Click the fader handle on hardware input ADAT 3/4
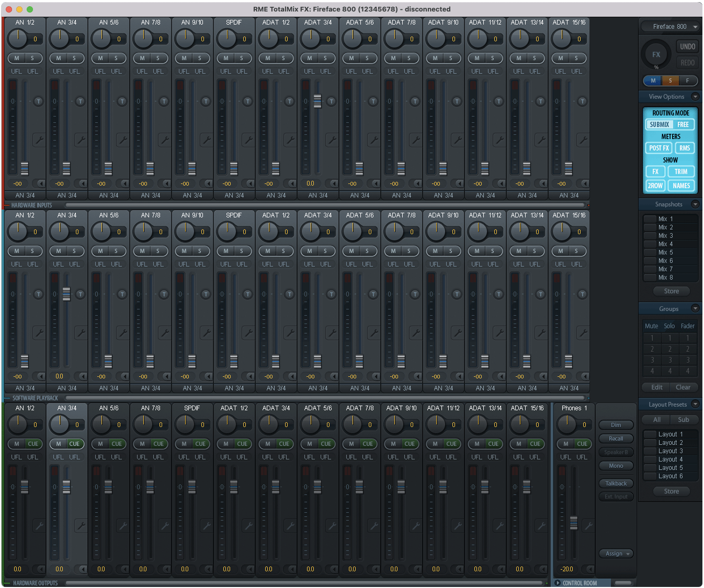This screenshot has width=704, height=588. [x=317, y=101]
